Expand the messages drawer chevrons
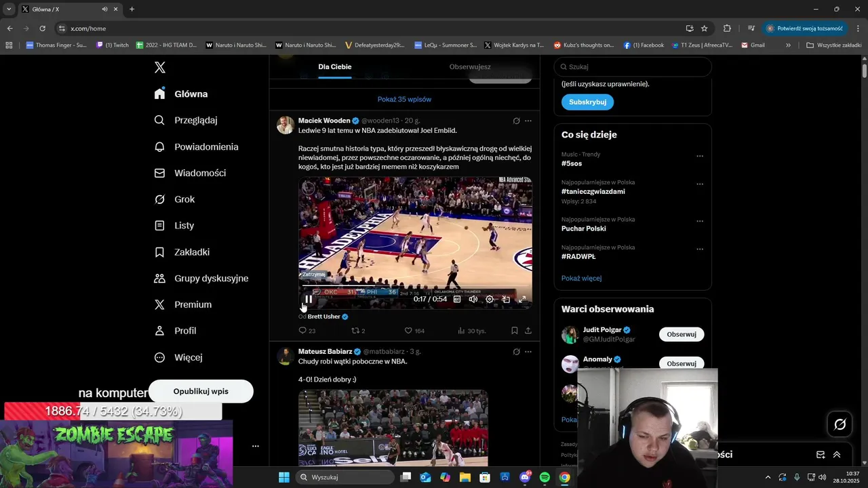Screen dimensions: 868x488 click(x=837, y=455)
